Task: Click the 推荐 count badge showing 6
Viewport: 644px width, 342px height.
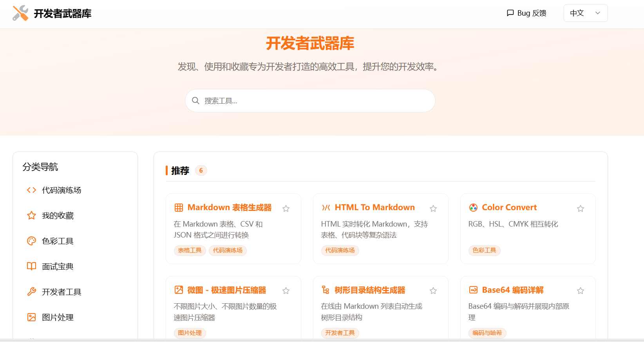Action: [201, 170]
